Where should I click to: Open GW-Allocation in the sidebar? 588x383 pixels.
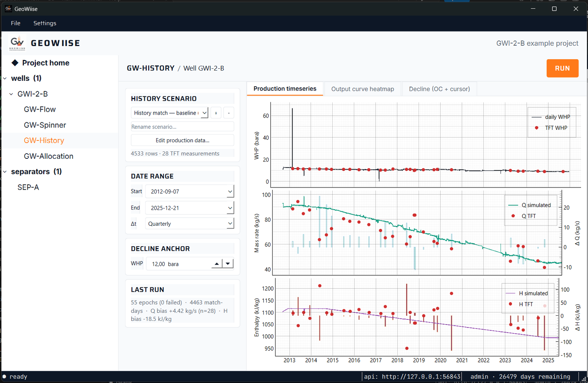(49, 156)
